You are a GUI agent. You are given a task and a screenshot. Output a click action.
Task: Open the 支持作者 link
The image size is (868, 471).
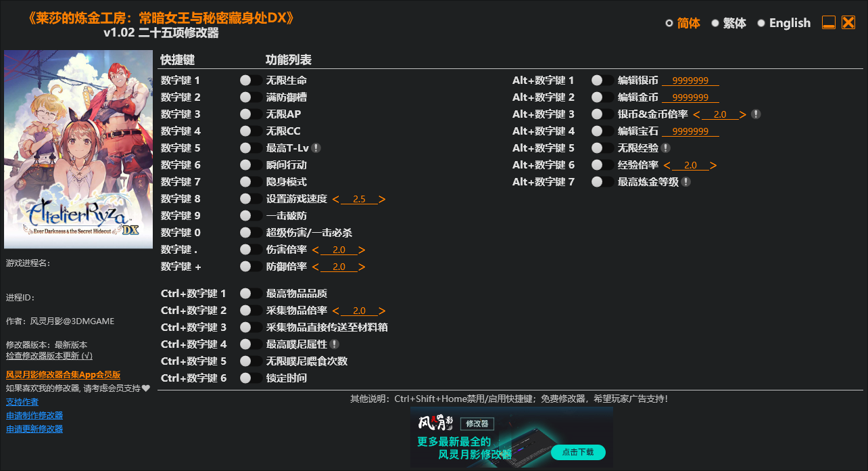(22, 401)
